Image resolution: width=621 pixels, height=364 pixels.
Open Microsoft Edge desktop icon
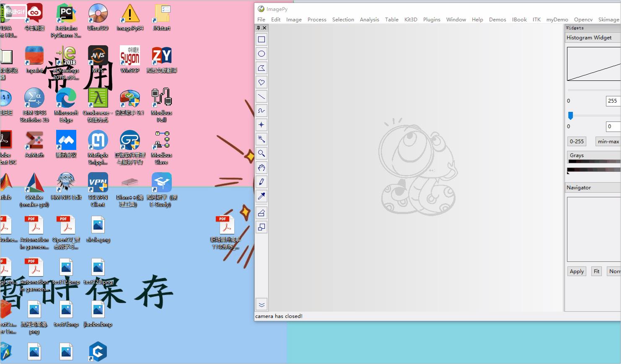click(x=66, y=105)
